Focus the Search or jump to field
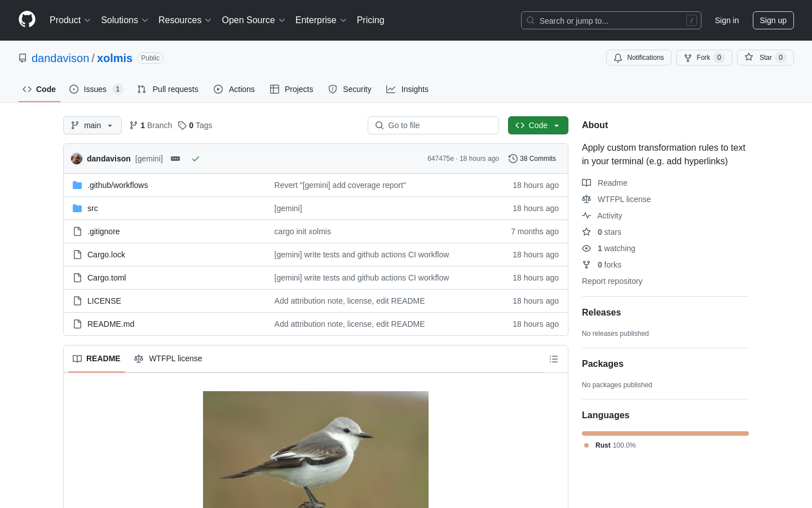The width and height of the screenshot is (812, 508). click(x=611, y=20)
